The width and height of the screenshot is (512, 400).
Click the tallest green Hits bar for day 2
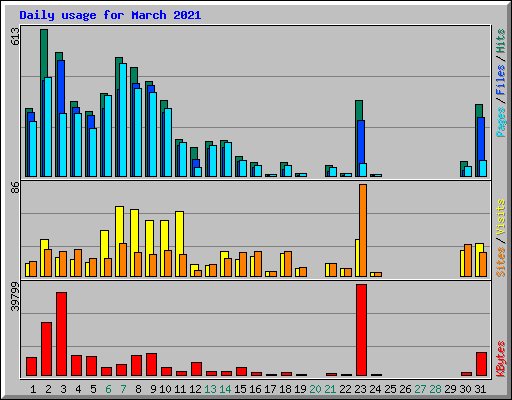[x=44, y=53]
